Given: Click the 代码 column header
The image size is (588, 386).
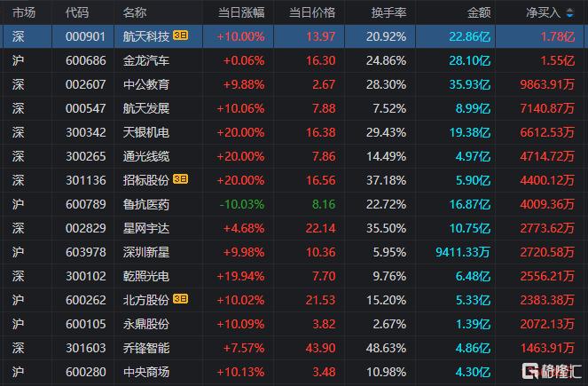Looking at the screenshot, I should pos(77,12).
